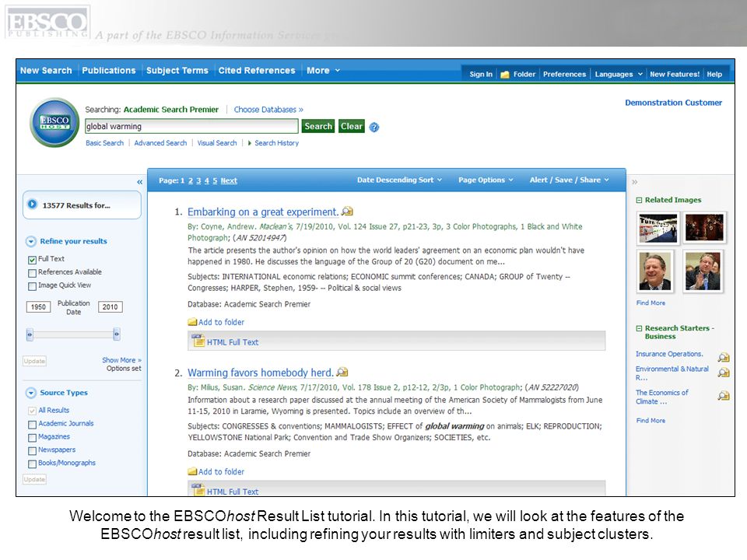Click Choose Databases link

coord(268,110)
